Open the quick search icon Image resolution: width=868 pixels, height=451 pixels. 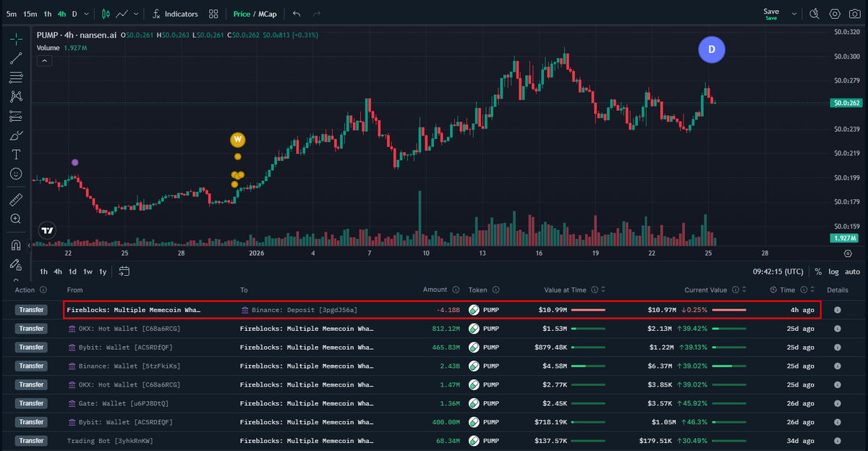814,14
